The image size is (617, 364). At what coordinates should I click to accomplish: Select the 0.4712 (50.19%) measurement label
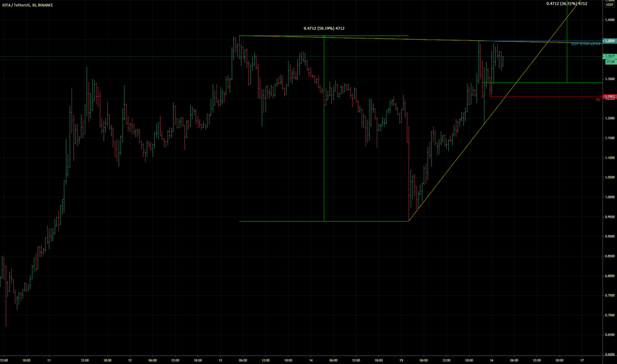pyautogui.click(x=324, y=28)
